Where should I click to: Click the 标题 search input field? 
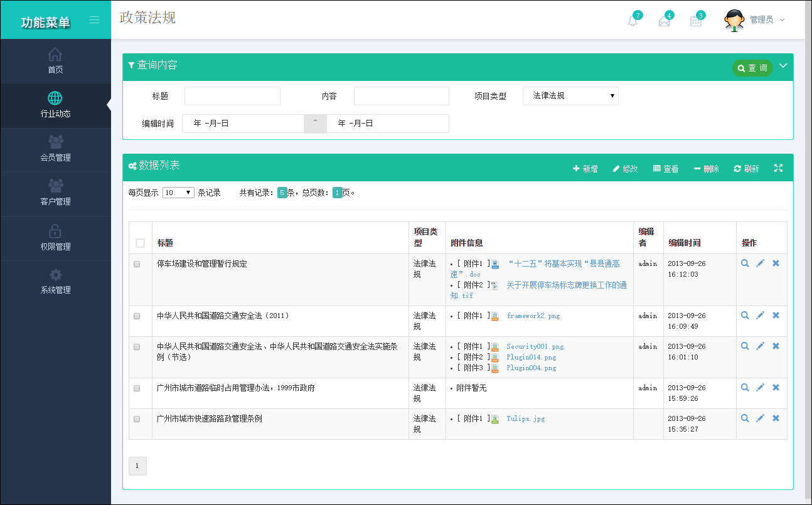[x=232, y=96]
